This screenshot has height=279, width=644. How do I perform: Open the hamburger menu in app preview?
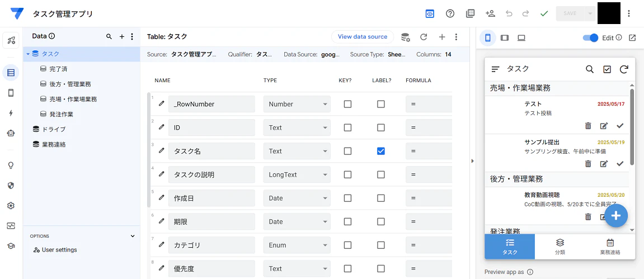click(495, 69)
